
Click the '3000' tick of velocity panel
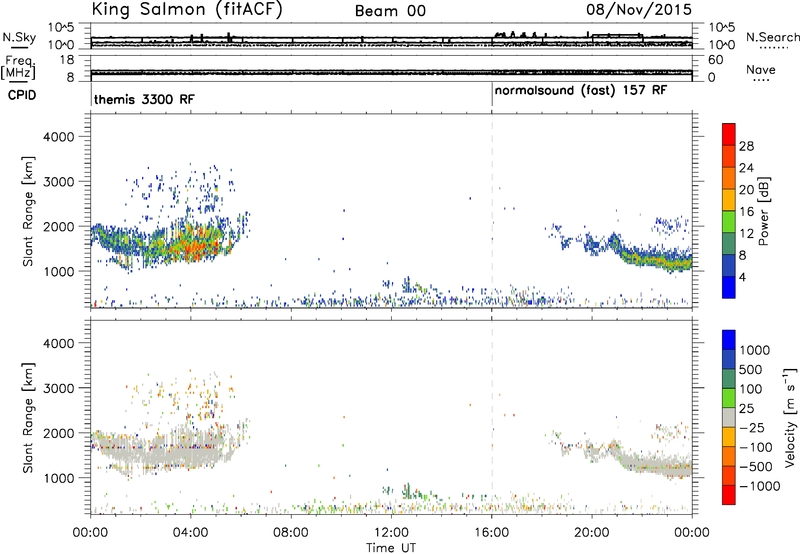pyautogui.click(x=59, y=388)
